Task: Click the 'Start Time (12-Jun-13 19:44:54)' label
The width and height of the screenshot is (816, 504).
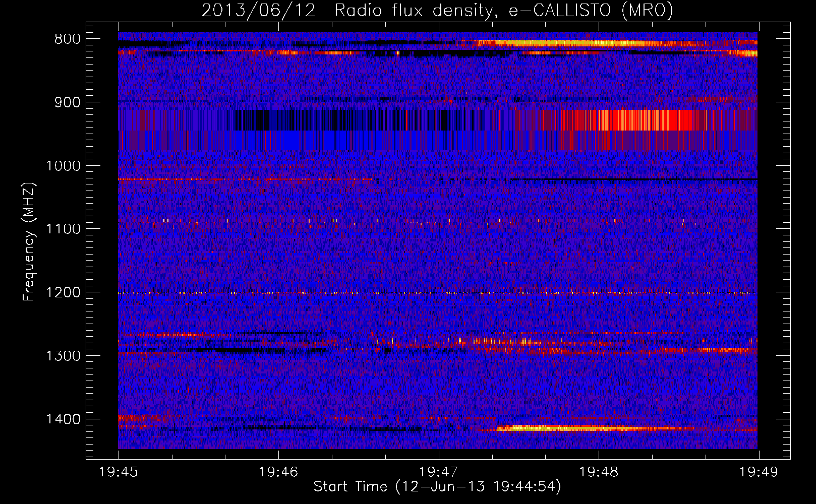Action: point(437,487)
